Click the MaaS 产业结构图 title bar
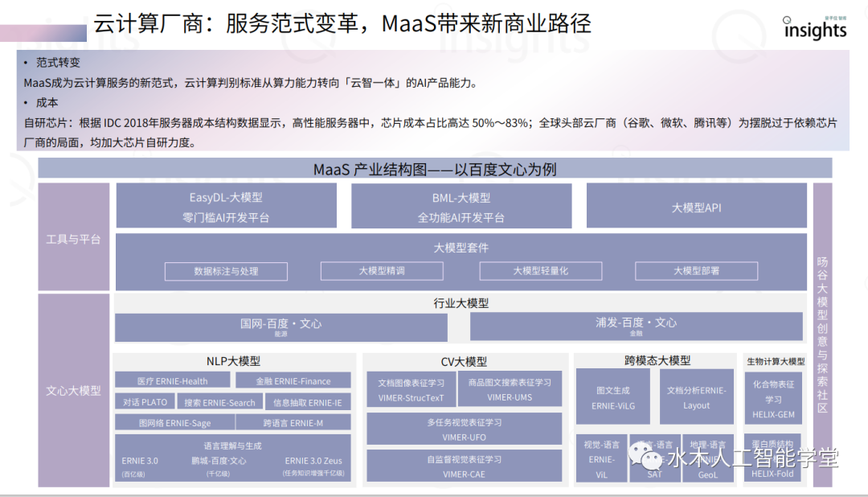This screenshot has height=497, width=868. point(434,169)
